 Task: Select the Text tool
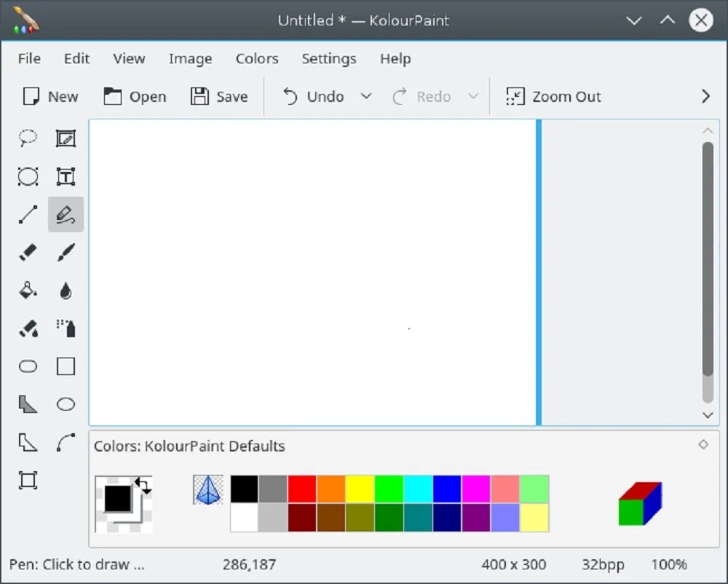pyautogui.click(x=66, y=176)
